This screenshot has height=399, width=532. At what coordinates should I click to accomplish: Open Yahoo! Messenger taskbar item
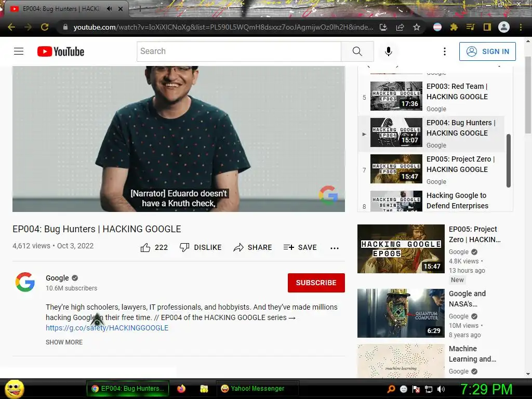(257, 389)
